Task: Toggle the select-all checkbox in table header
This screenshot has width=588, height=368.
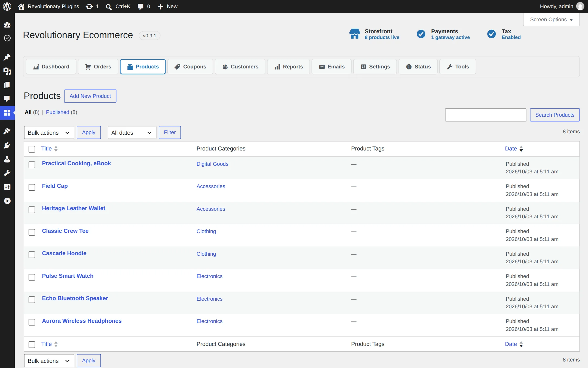Action: [32, 149]
